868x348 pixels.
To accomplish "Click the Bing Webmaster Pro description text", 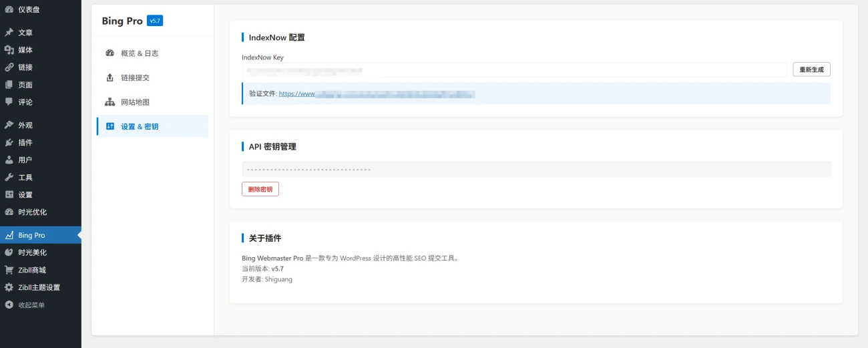I will click(x=351, y=258).
